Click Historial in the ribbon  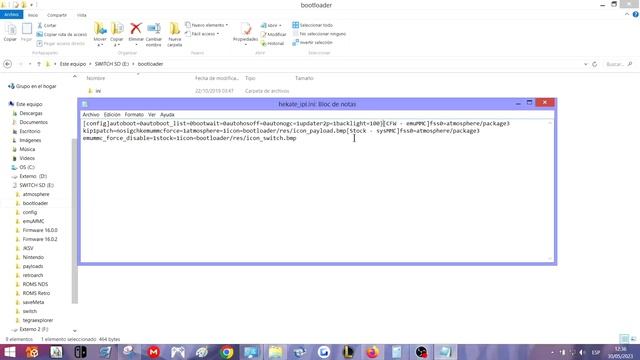(x=272, y=43)
